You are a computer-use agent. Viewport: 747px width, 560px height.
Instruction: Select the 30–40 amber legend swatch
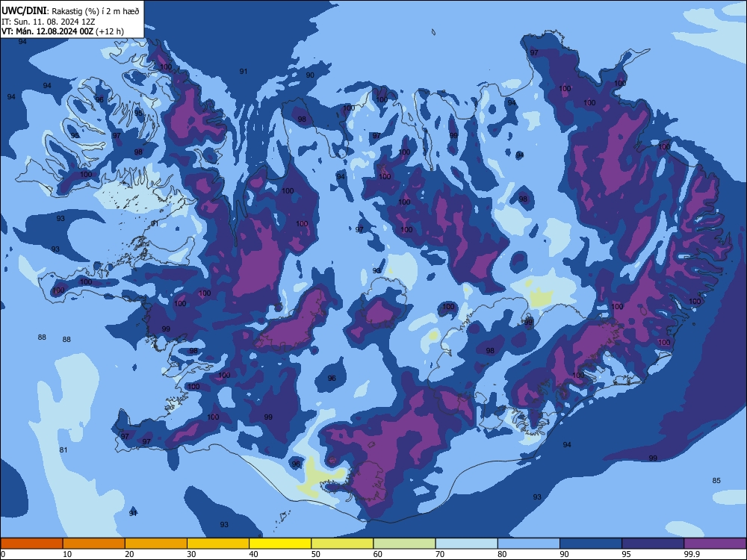tap(218, 544)
